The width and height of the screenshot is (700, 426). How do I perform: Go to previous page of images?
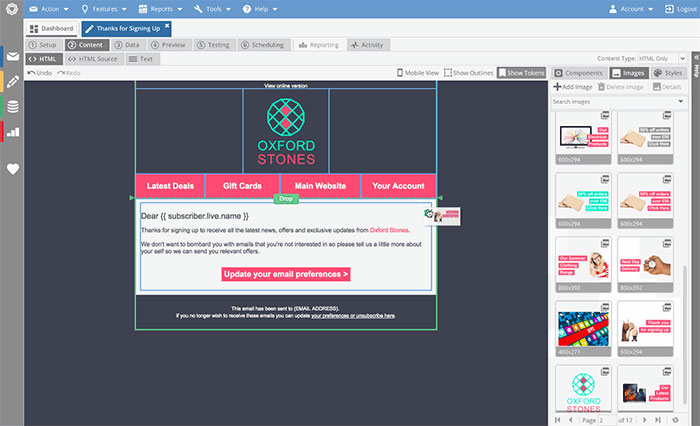[571, 420]
